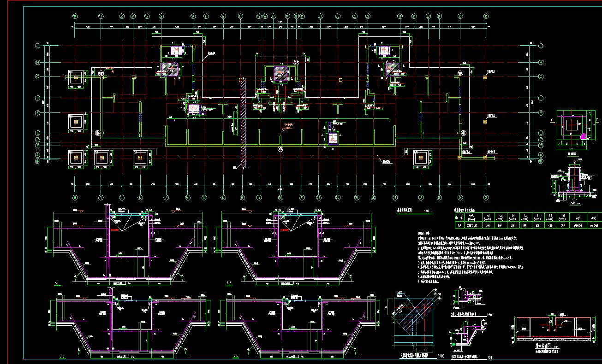This screenshot has height=364, width=602.
Task: Select the isolated footing on left axis G
Action: pyautogui.click(x=75, y=77)
